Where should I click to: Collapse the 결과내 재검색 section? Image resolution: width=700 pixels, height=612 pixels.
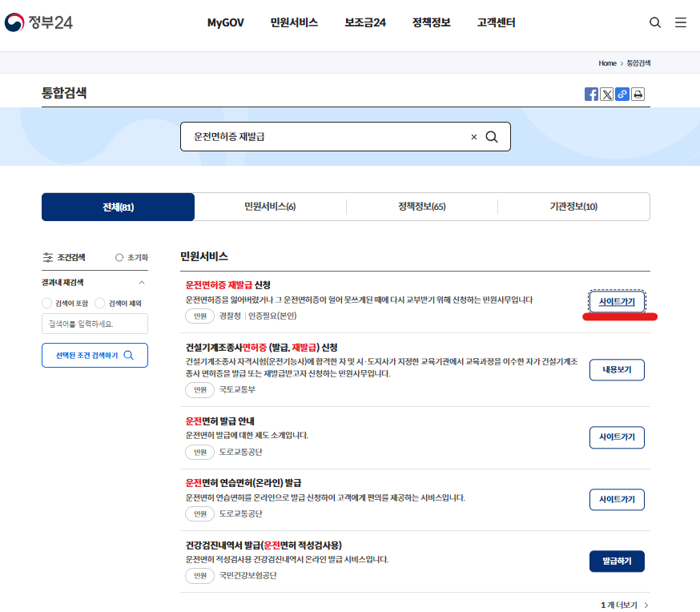point(141,282)
